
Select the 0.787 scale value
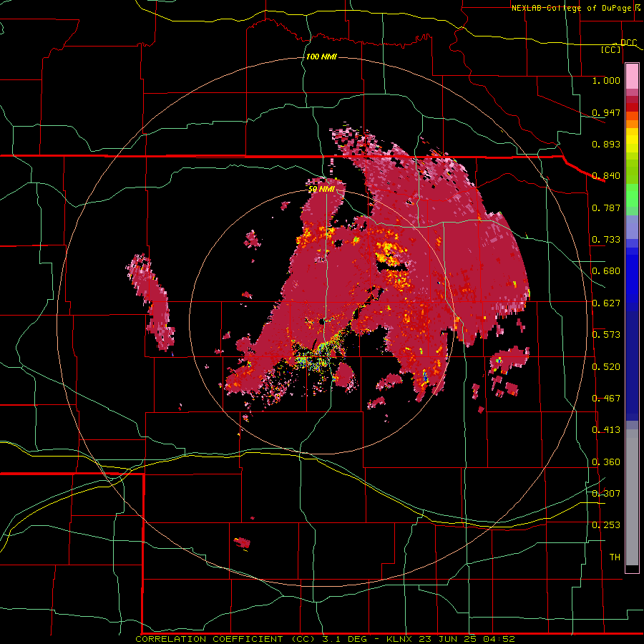(x=606, y=208)
